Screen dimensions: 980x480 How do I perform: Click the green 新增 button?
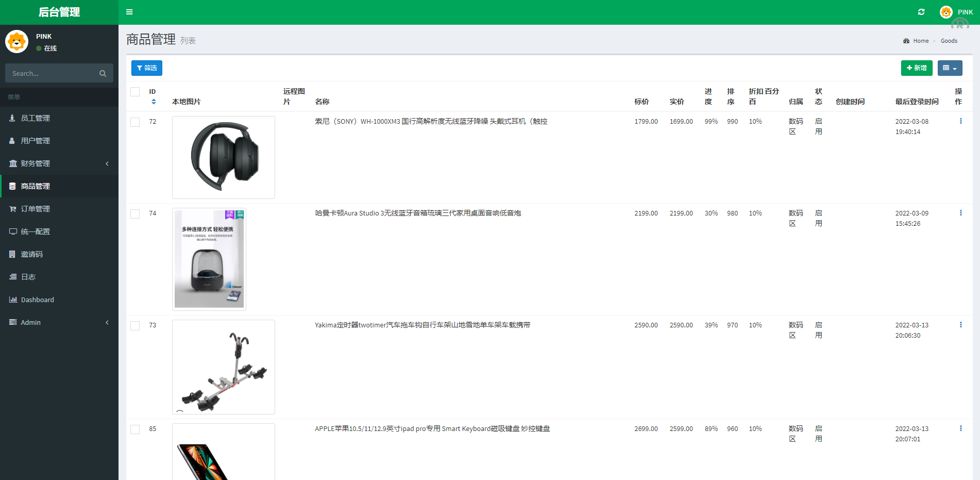[x=917, y=68]
